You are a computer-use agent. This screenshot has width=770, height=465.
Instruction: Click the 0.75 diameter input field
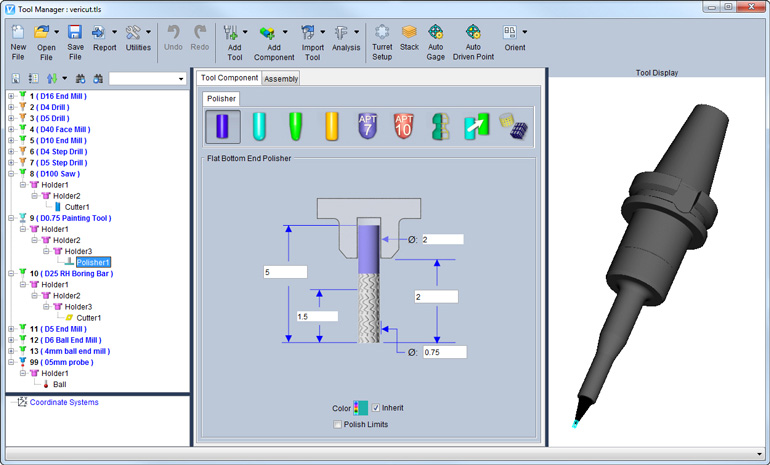(x=443, y=352)
